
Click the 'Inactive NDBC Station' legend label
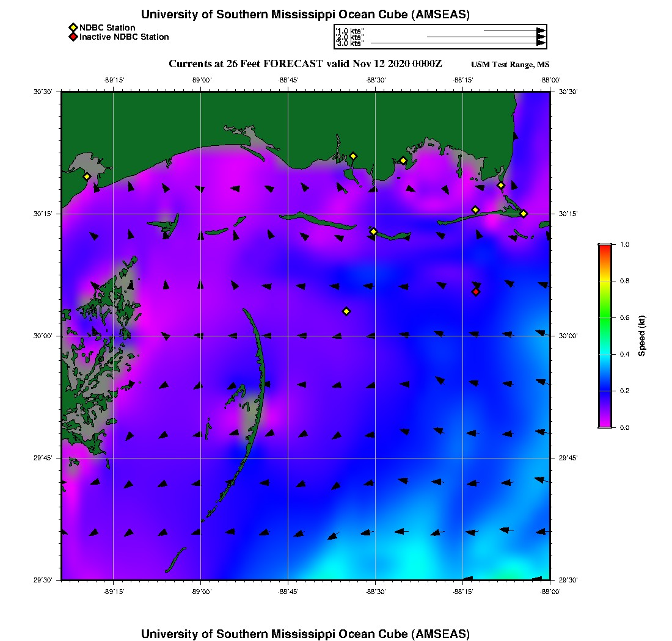click(x=124, y=37)
